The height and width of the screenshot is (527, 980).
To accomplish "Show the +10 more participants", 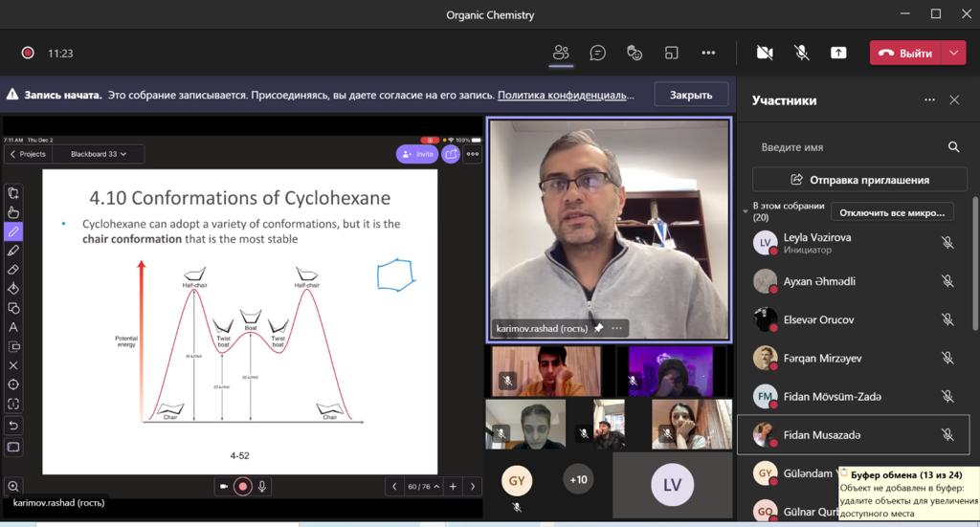I will (577, 479).
